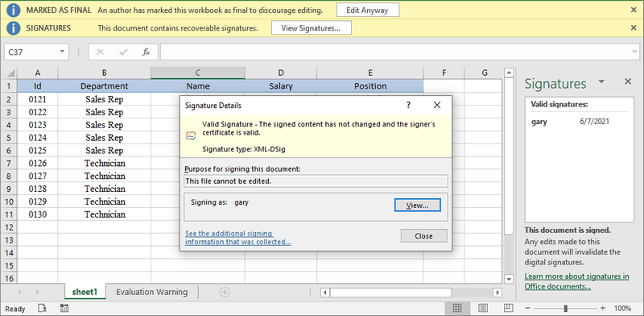Open 'Learn more about signatures' link

pos(576,281)
